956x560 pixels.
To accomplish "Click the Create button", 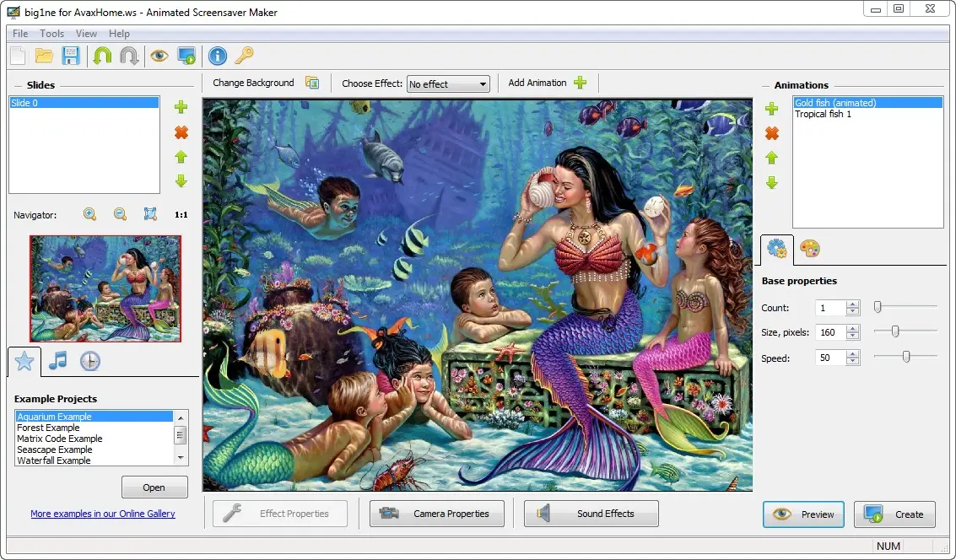I will (894, 514).
